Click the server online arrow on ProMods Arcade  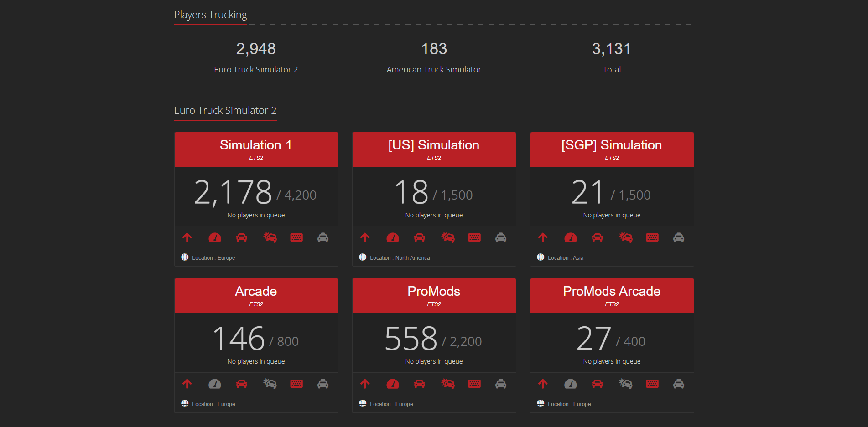[x=543, y=384]
